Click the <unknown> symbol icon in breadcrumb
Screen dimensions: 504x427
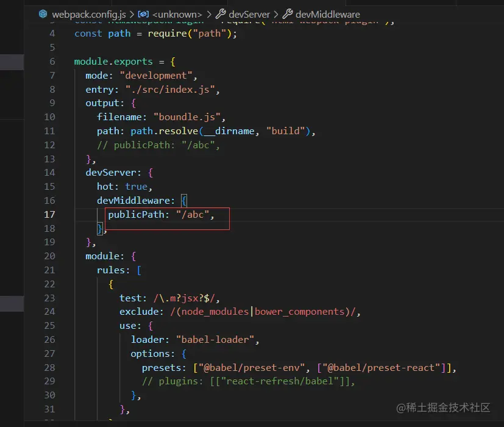pos(143,14)
